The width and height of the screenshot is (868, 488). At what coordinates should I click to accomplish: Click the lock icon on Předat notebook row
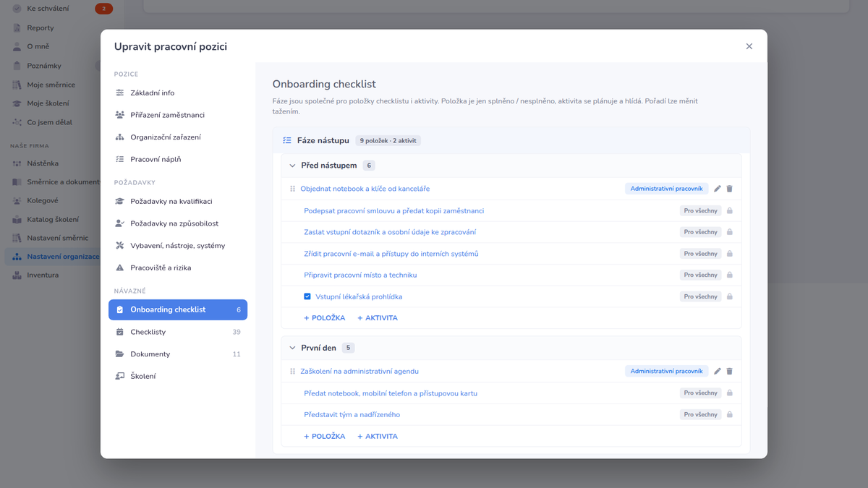tap(729, 393)
